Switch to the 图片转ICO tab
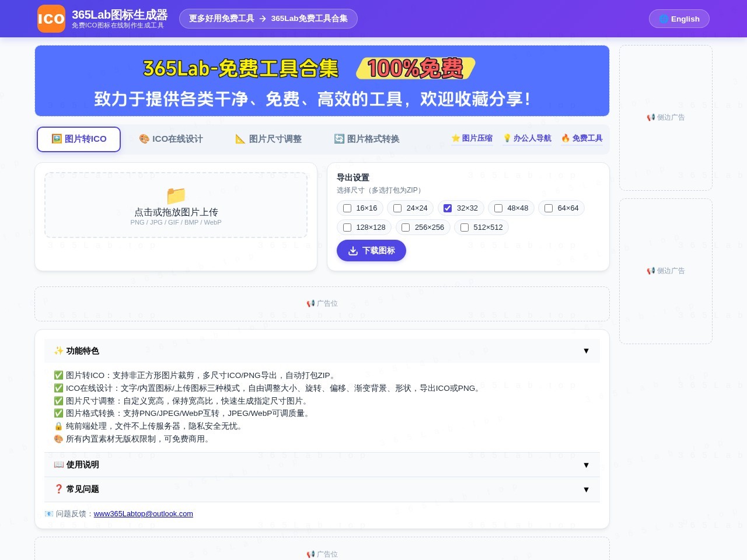 point(79,139)
